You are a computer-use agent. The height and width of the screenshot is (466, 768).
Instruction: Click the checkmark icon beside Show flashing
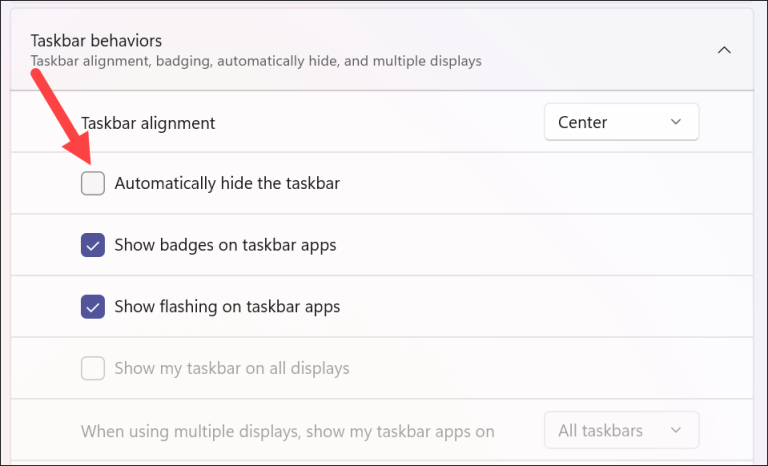point(93,307)
